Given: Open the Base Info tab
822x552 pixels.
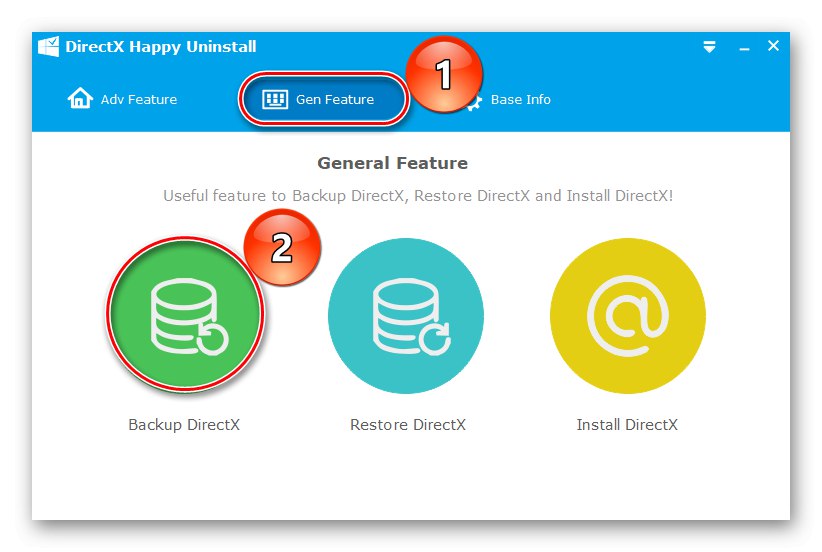Looking at the screenshot, I should pos(511,99).
